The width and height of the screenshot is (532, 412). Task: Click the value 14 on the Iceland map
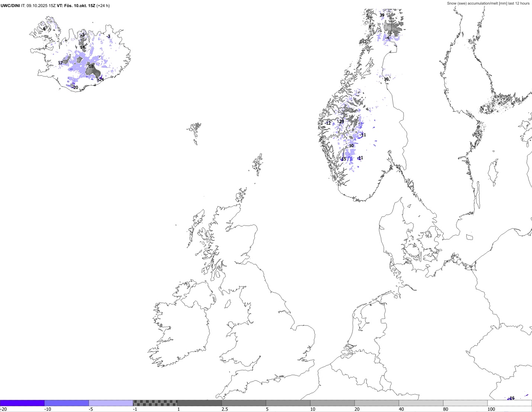(82, 47)
